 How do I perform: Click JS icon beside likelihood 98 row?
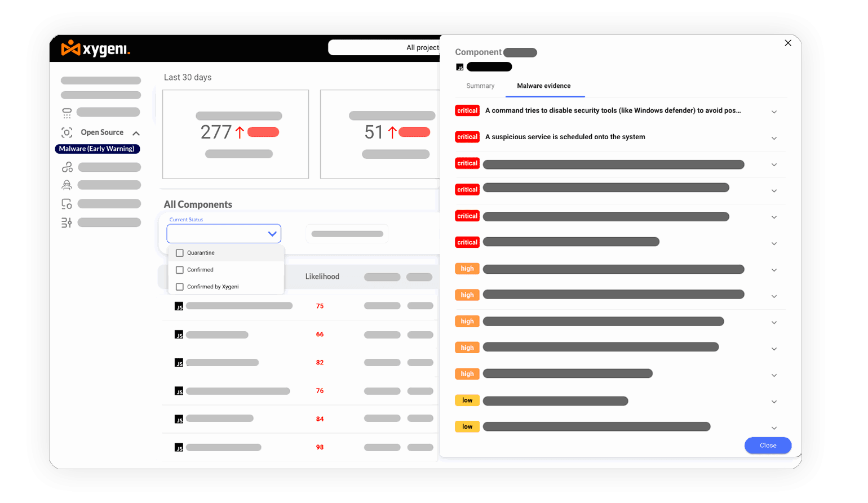click(179, 447)
